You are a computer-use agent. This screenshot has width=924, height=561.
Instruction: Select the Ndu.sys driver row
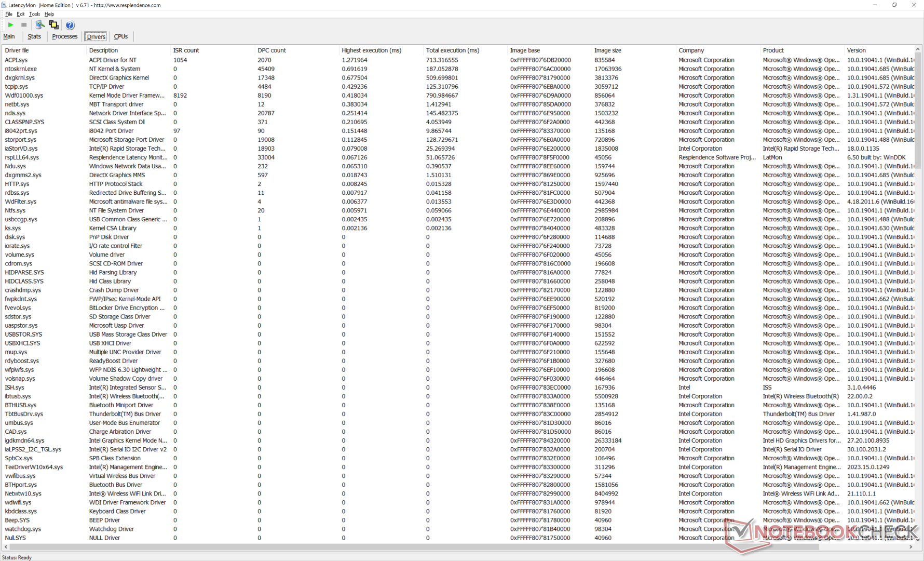[x=459, y=166]
